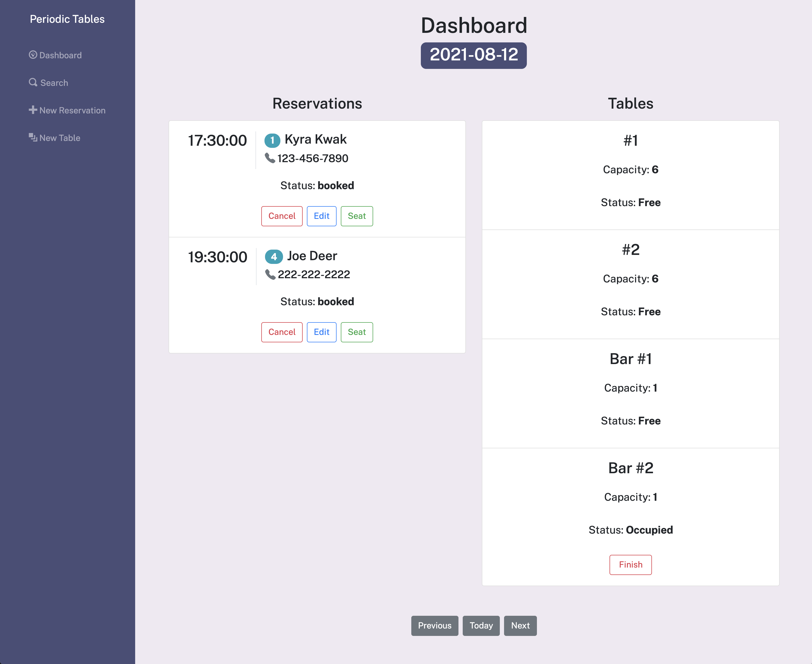This screenshot has width=812, height=664.
Task: Open the New Reservation menu item
Action: point(72,110)
